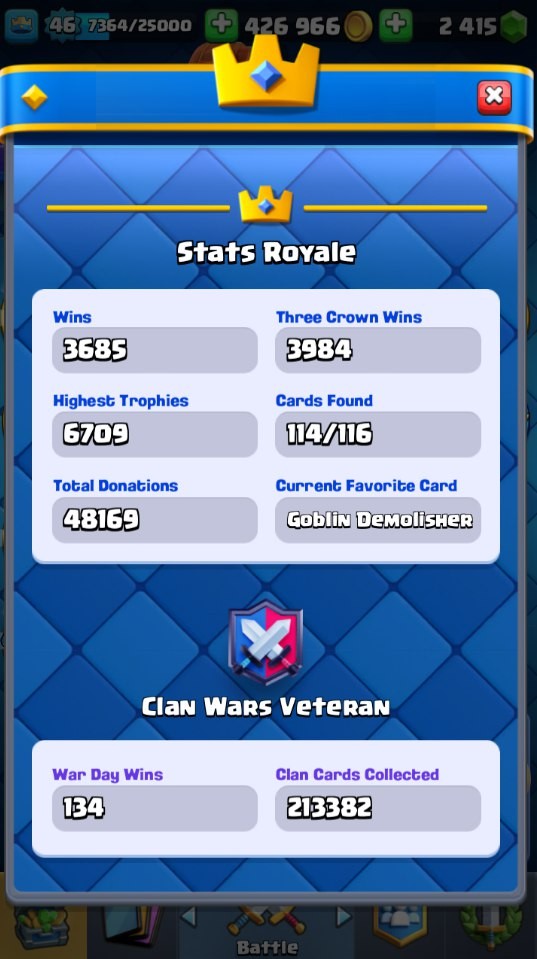This screenshot has height=959, width=537.
Task: Tap the green plus next to gems
Action: click(x=396, y=25)
